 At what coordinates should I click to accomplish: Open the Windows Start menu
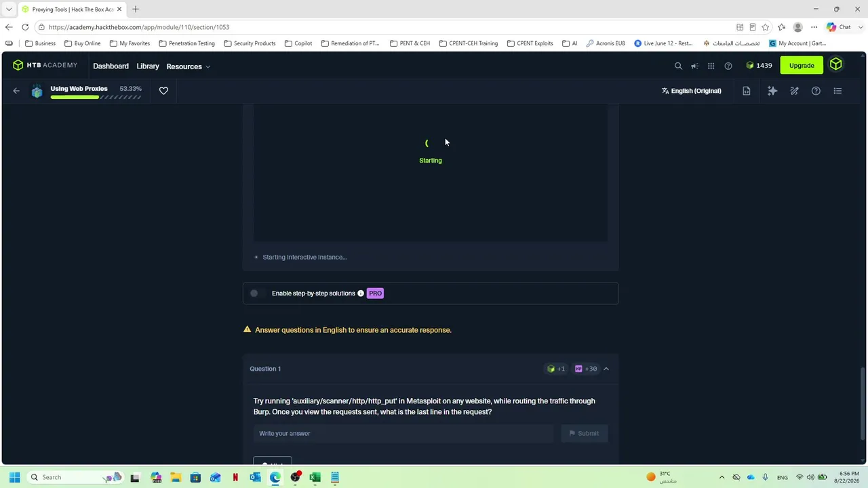14,477
